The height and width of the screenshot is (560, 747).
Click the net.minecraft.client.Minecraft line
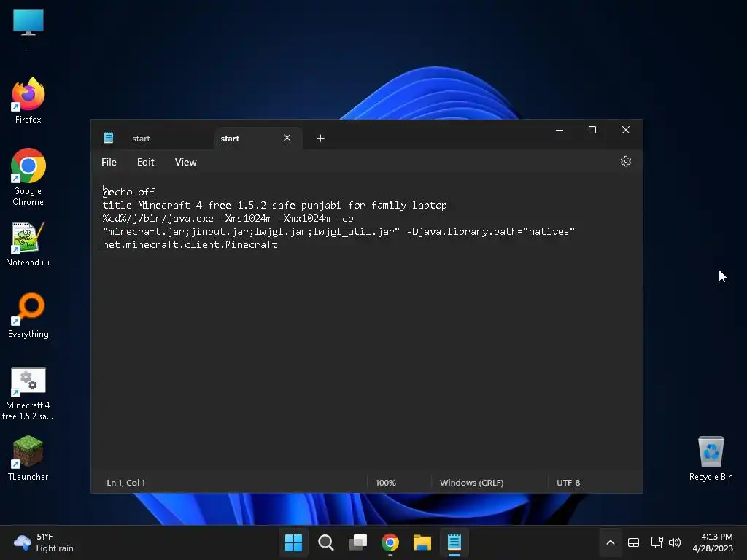190,244
